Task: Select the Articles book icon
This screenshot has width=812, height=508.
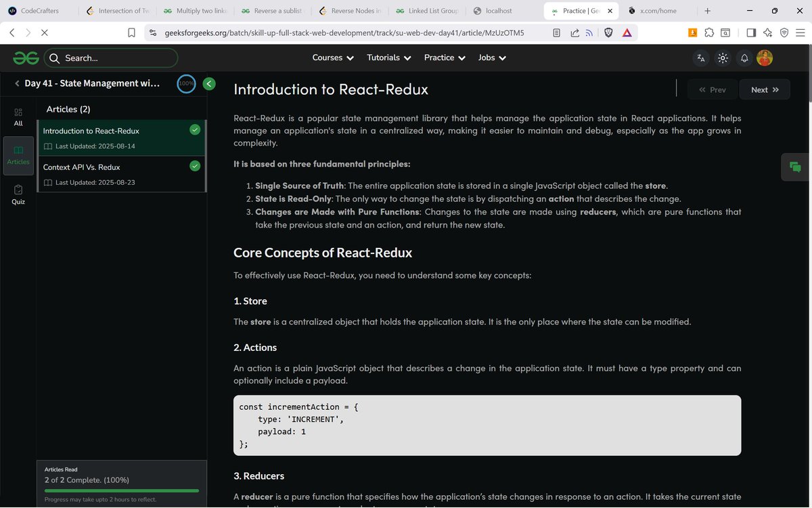Action: pos(18,150)
